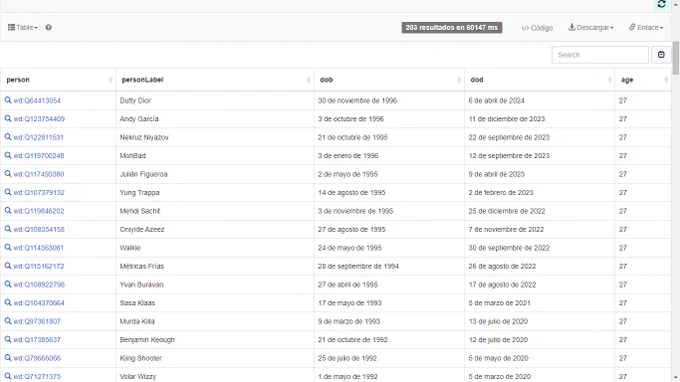Click the magnifier icon beside wd:Q123754409
Viewport: 680px width, 382px height.
click(8, 118)
